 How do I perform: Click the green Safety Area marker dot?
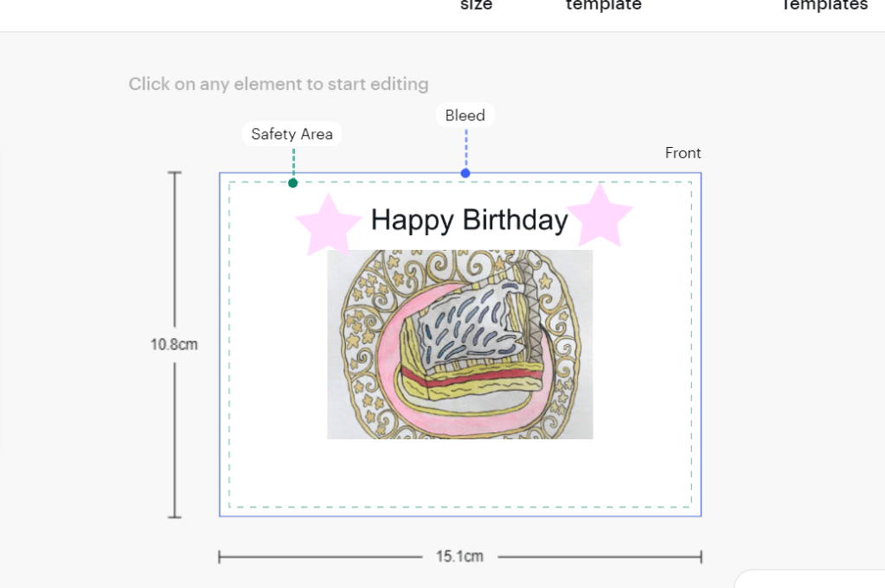coord(293,182)
